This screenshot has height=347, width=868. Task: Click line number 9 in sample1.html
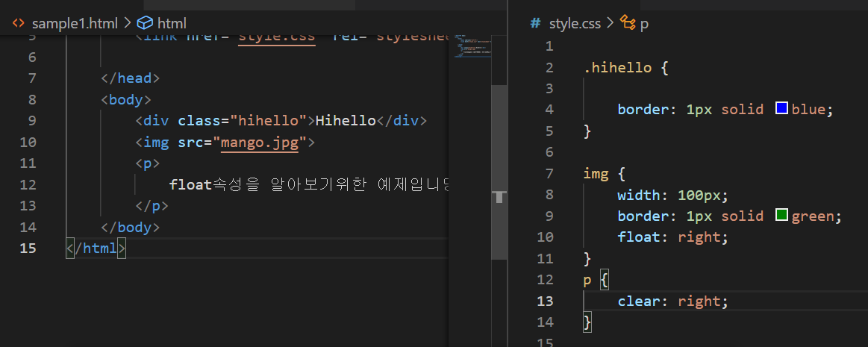click(31, 121)
